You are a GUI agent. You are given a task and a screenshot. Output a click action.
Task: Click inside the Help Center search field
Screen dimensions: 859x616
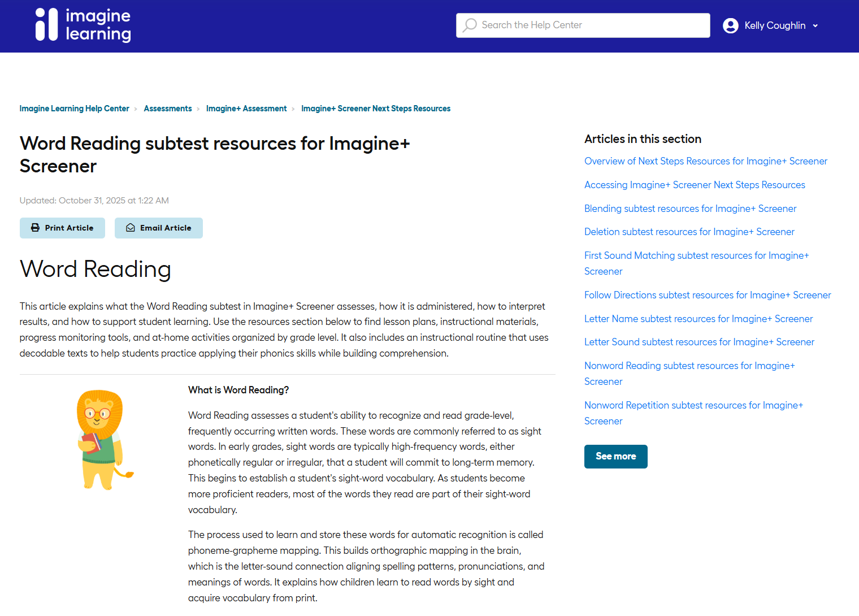[582, 25]
